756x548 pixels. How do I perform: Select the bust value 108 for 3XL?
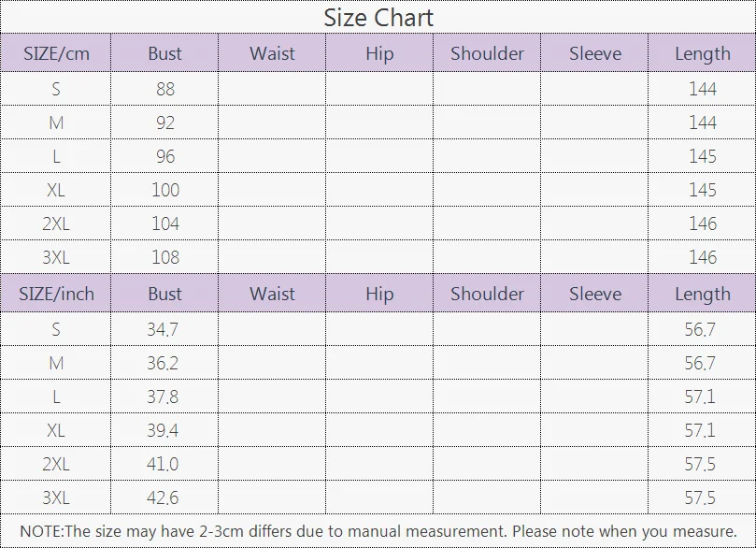(164, 257)
